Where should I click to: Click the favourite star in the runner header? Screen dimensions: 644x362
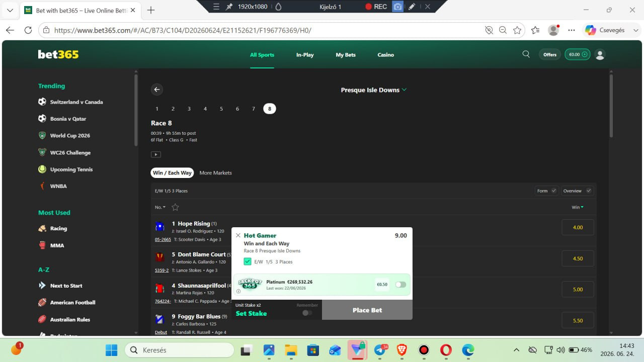175,207
